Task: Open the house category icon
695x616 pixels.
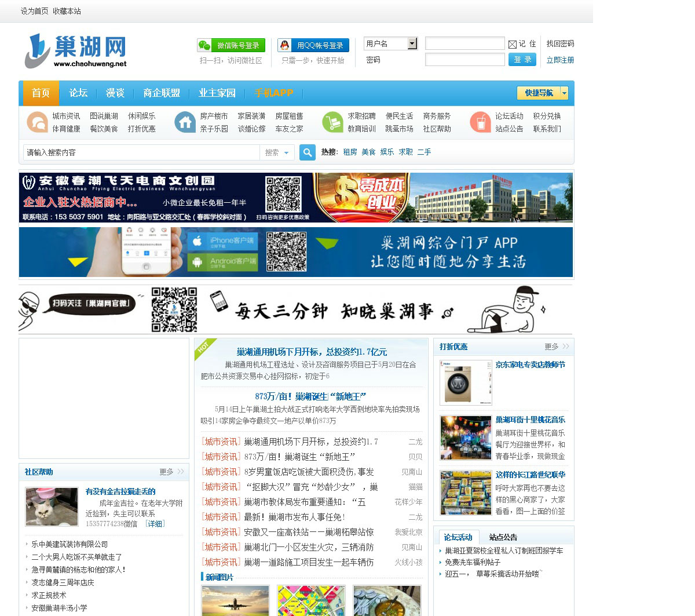Action: 185,122
